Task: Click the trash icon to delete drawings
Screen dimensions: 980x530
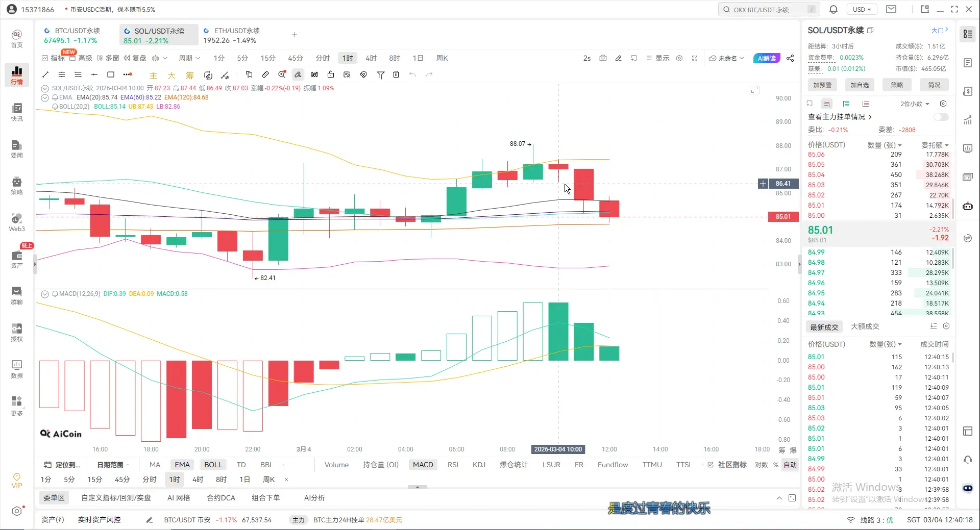Action: [x=396, y=74]
